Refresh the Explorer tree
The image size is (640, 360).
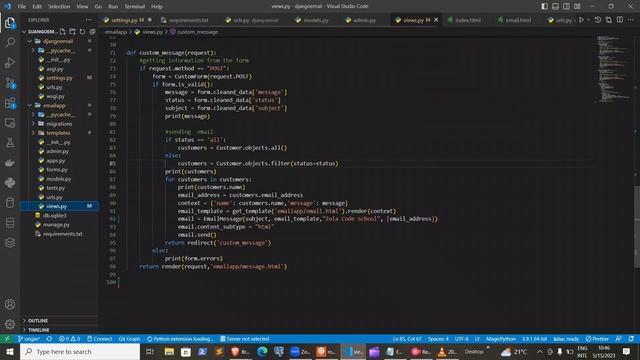(82, 31)
